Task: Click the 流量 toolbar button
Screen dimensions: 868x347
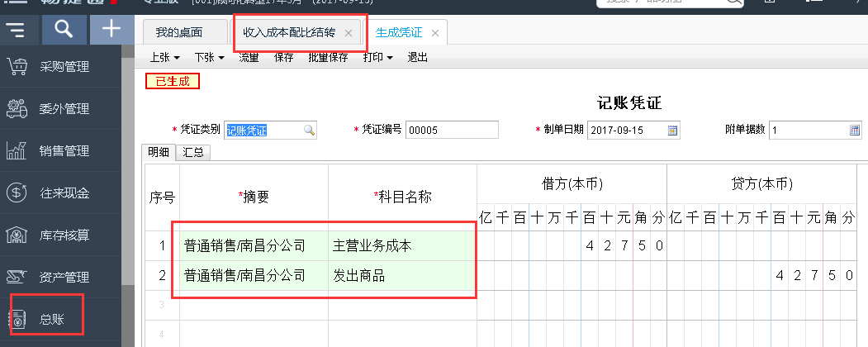Action: coord(249,58)
